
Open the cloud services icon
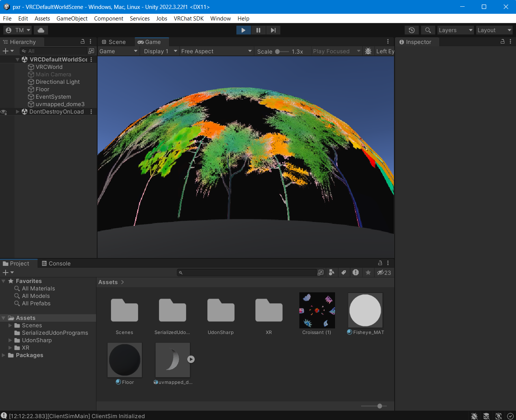tap(41, 30)
